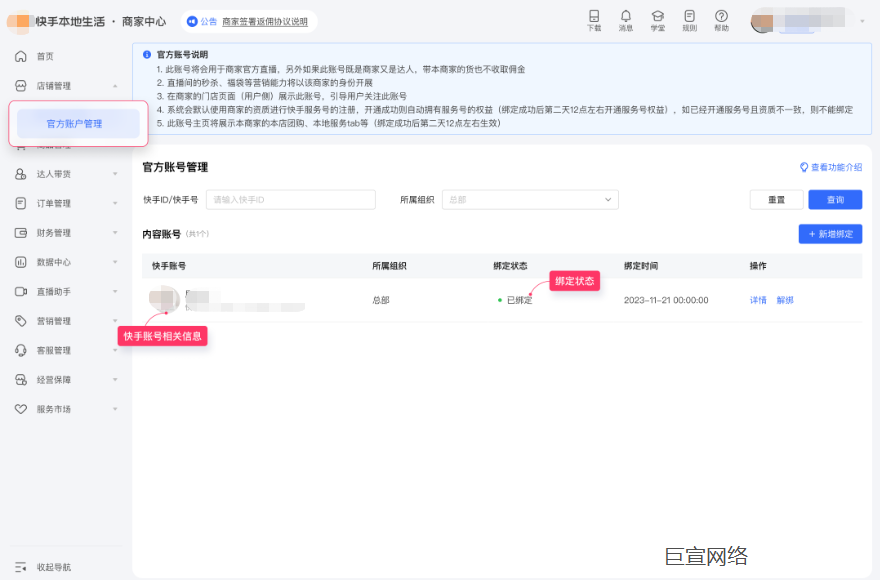Open 店铺管理 menu label

(x=54, y=86)
